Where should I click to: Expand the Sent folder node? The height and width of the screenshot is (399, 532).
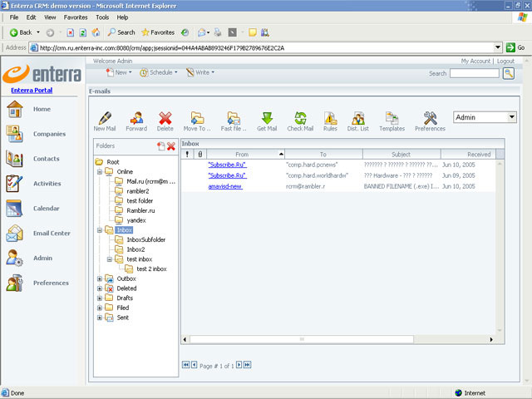pos(100,318)
